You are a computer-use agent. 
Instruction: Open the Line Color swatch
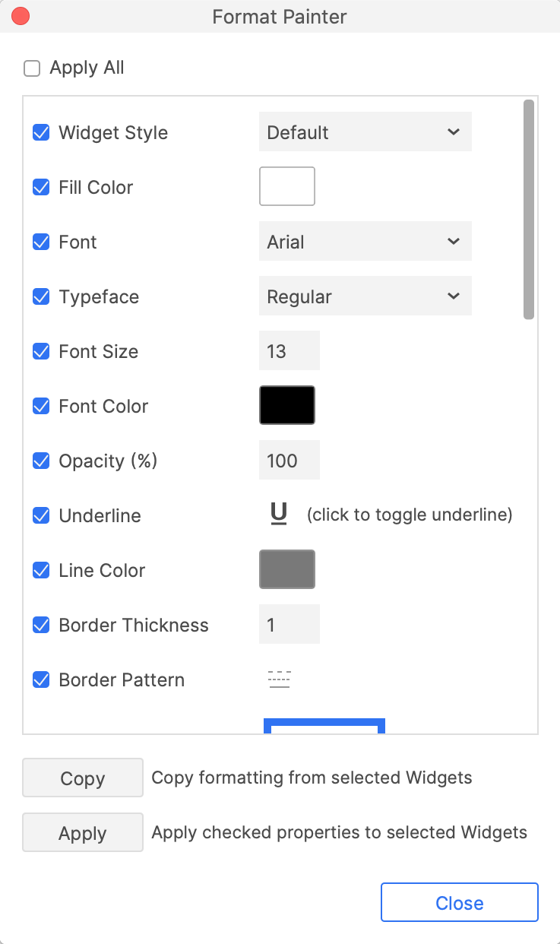coord(287,569)
